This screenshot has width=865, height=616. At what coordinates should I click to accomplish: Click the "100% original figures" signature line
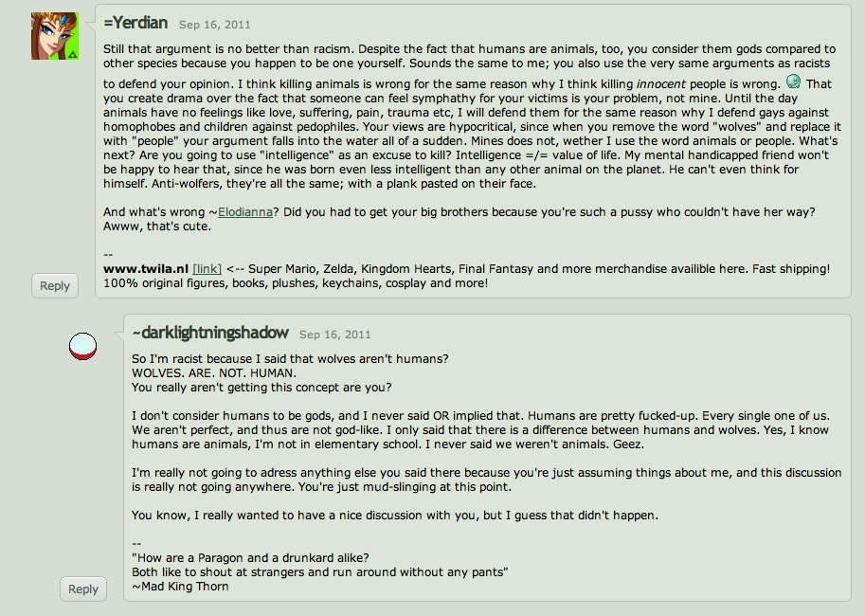(296, 283)
